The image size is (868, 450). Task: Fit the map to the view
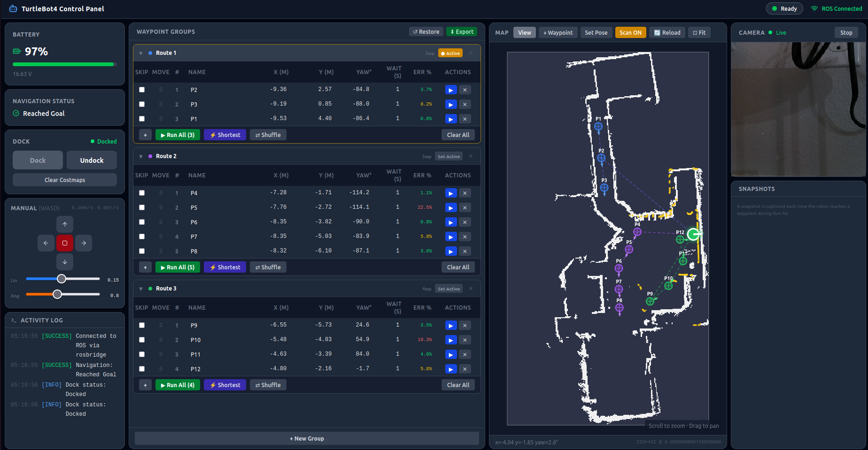(x=699, y=33)
